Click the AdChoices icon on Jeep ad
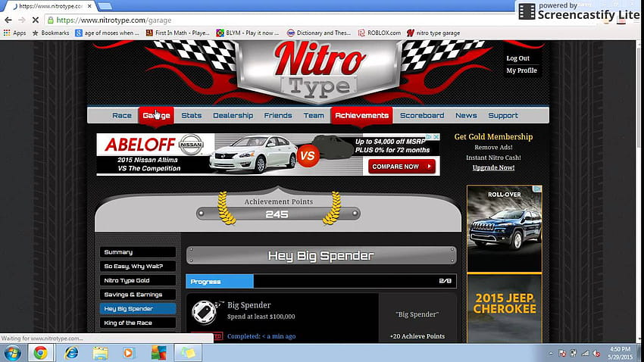Screen dimensions: 644x362 pos(537,189)
